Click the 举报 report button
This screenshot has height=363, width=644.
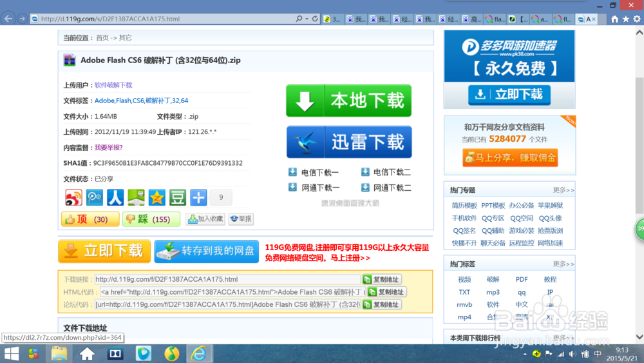click(241, 219)
